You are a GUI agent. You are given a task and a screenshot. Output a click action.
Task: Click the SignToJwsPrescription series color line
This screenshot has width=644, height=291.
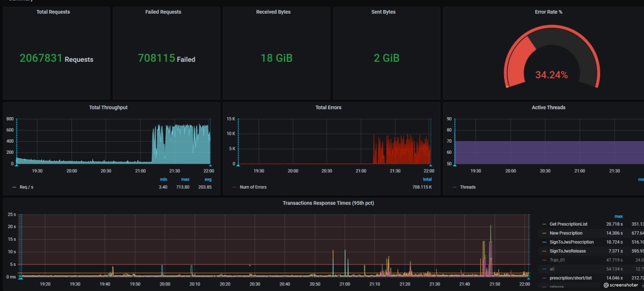[544, 242]
